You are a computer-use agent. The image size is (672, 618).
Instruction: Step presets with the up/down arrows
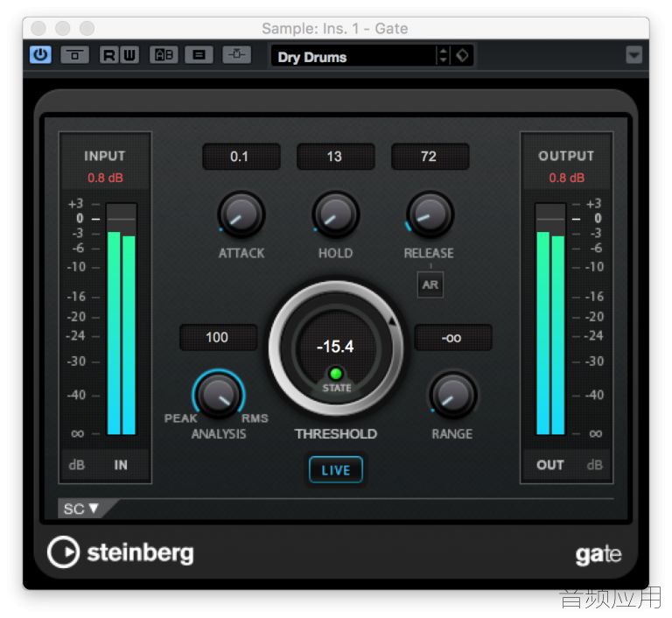(x=443, y=56)
